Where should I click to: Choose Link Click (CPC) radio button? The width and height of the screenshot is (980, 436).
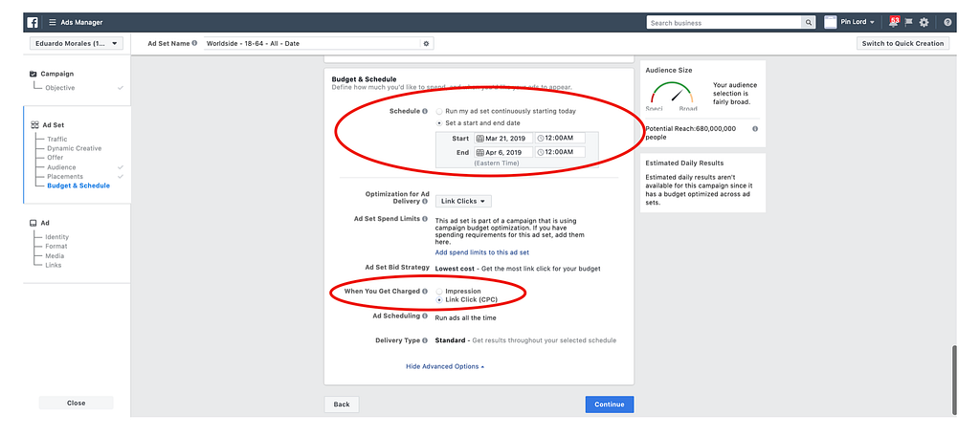439,300
